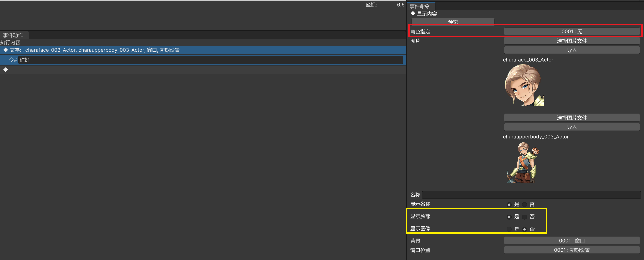The image size is (644, 260).
Task: Click the ◇# marker before 你好
Action: pos(13,60)
